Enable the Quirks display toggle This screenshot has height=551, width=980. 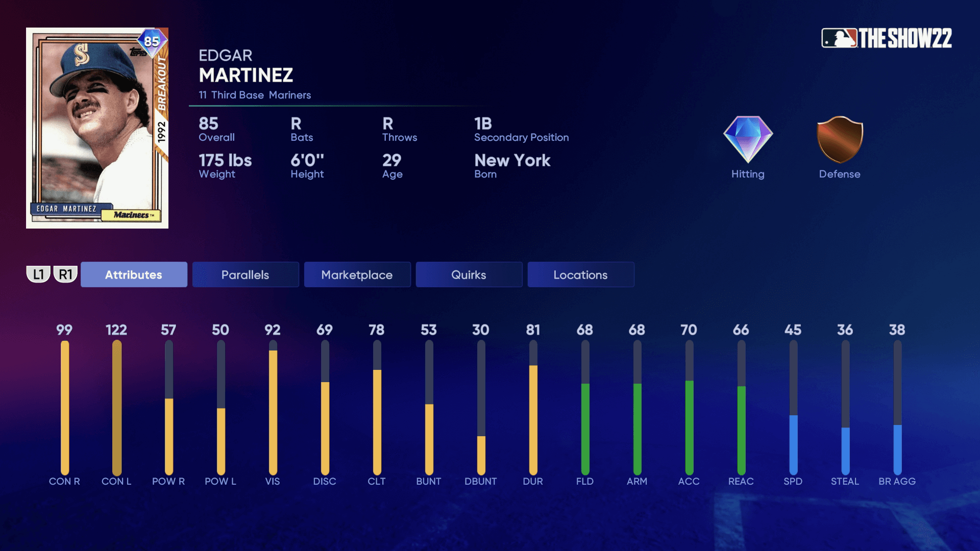point(469,274)
